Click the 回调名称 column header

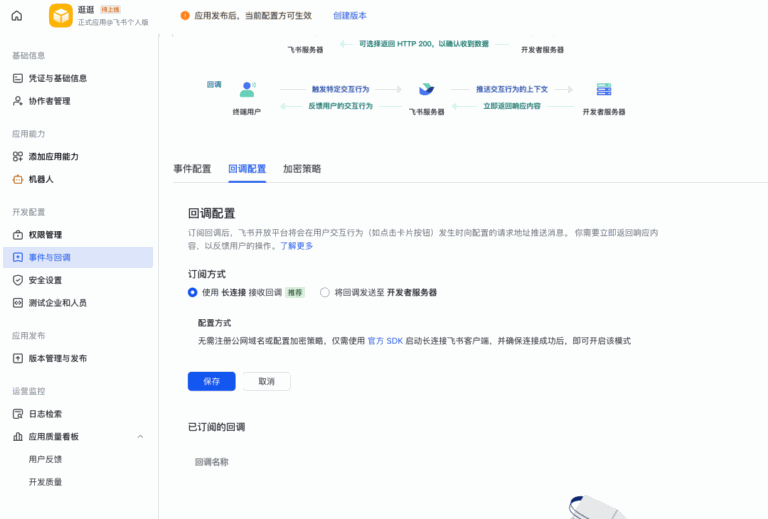[212, 462]
